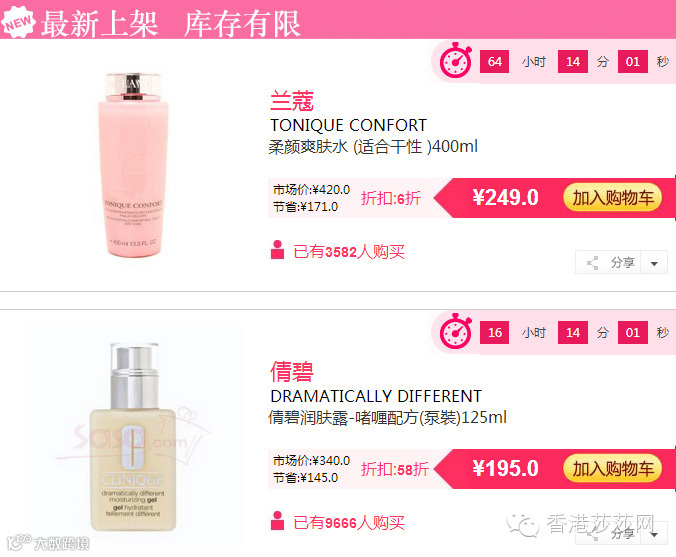The width and height of the screenshot is (676, 557).
Task: Click the ¥249.0 price banner
Action: click(x=505, y=198)
